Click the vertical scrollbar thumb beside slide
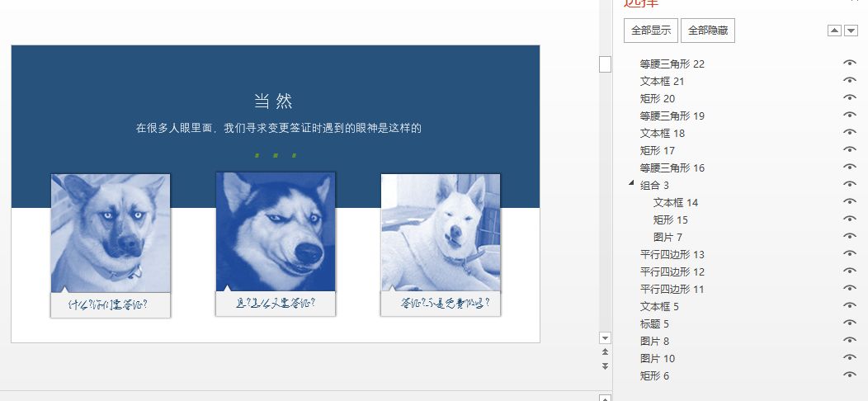 coord(605,64)
